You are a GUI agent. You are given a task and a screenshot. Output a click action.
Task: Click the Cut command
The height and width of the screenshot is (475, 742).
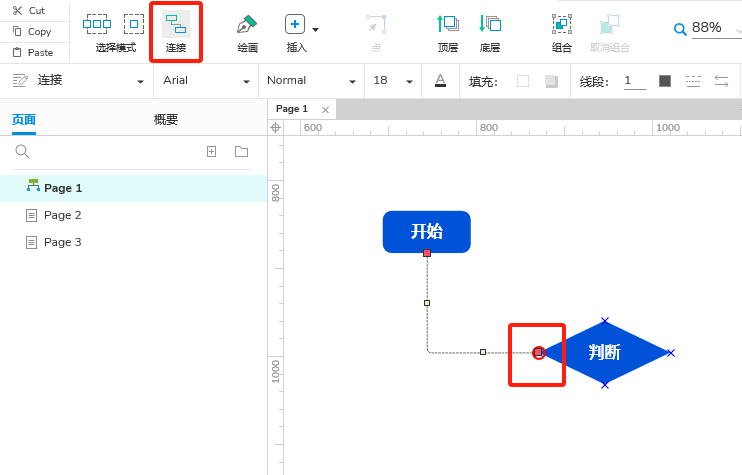point(28,10)
